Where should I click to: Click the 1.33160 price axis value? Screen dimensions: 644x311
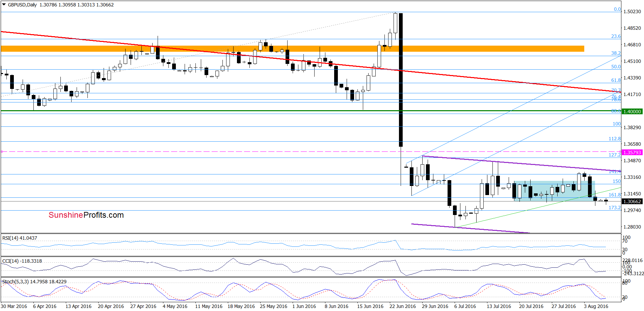[632, 177]
